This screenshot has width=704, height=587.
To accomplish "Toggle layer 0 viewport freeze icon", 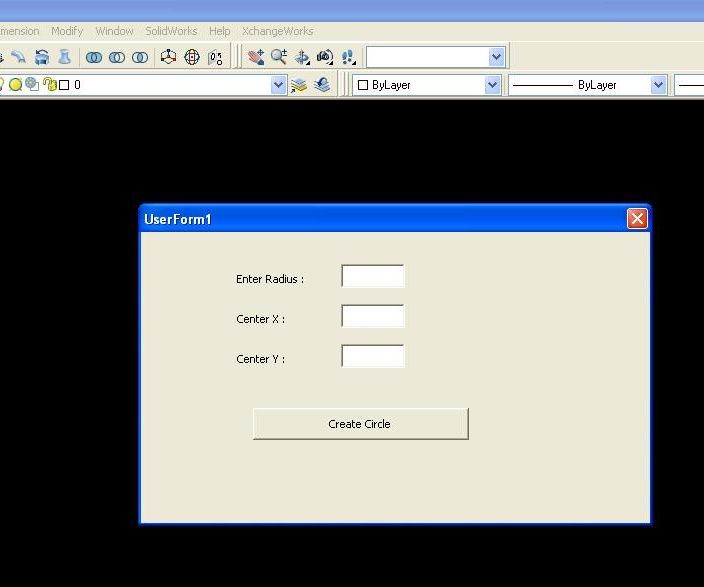I will click(x=32, y=84).
